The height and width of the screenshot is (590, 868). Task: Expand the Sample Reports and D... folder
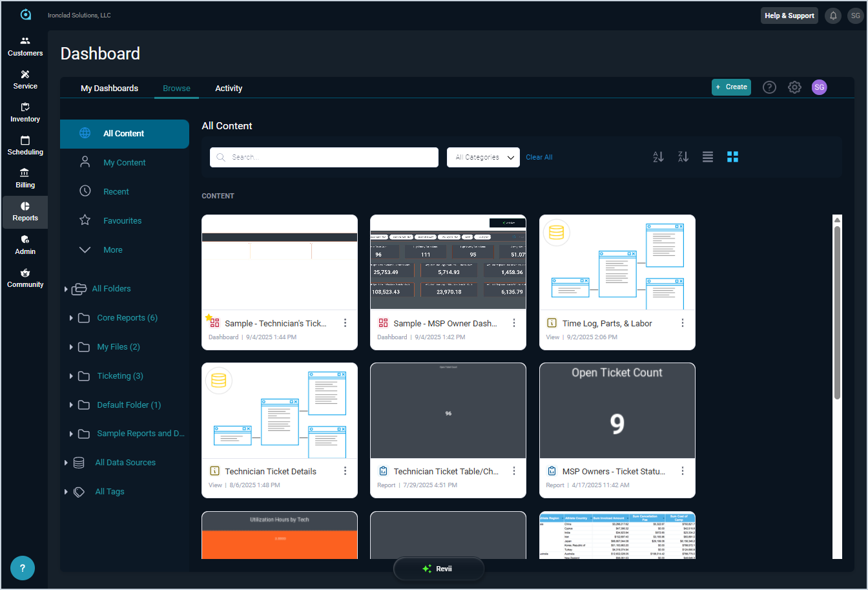pos(71,434)
